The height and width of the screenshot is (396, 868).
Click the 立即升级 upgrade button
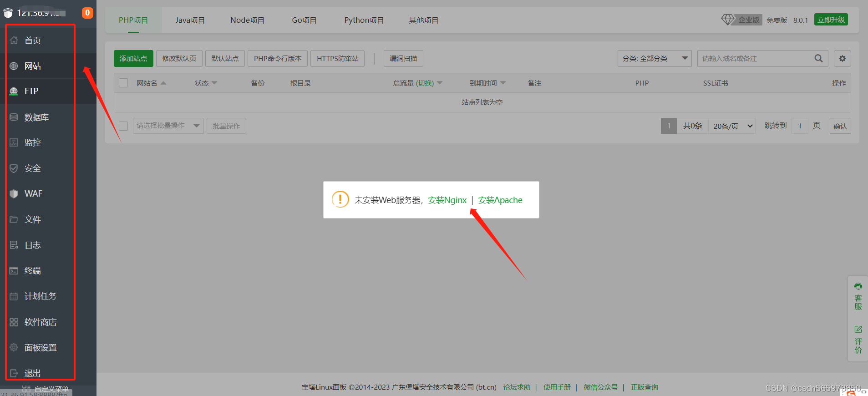(x=831, y=20)
